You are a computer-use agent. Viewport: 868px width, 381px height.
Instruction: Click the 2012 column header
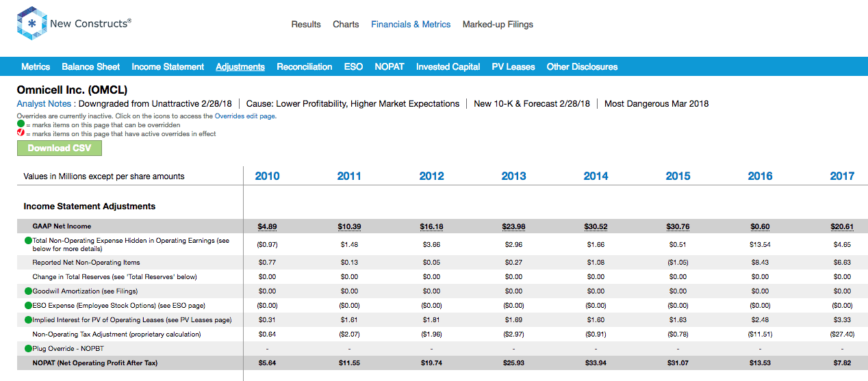pos(431,176)
